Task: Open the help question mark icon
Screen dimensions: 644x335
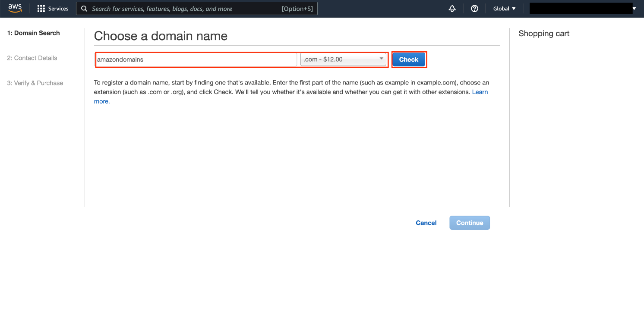Action: pos(474,9)
